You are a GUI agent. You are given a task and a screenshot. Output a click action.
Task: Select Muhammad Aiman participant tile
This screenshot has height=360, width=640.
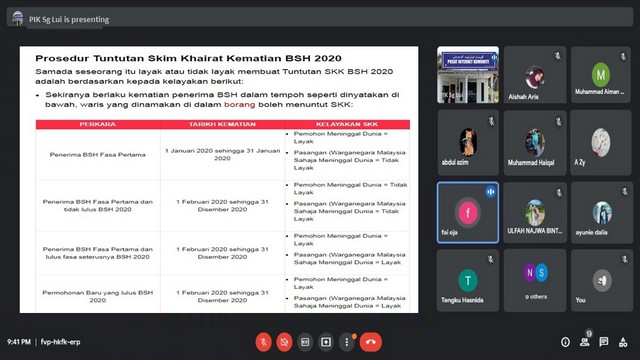601,75
